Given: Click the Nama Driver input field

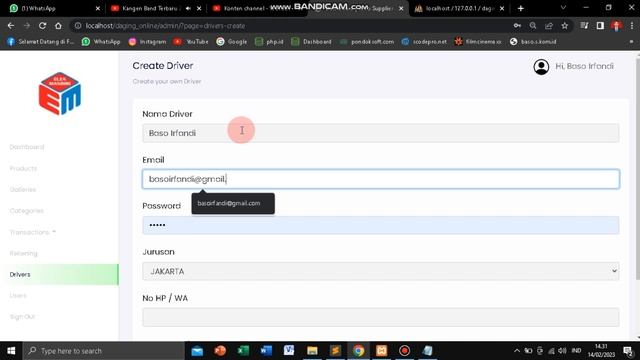Looking at the screenshot, I should pyautogui.click(x=380, y=133).
